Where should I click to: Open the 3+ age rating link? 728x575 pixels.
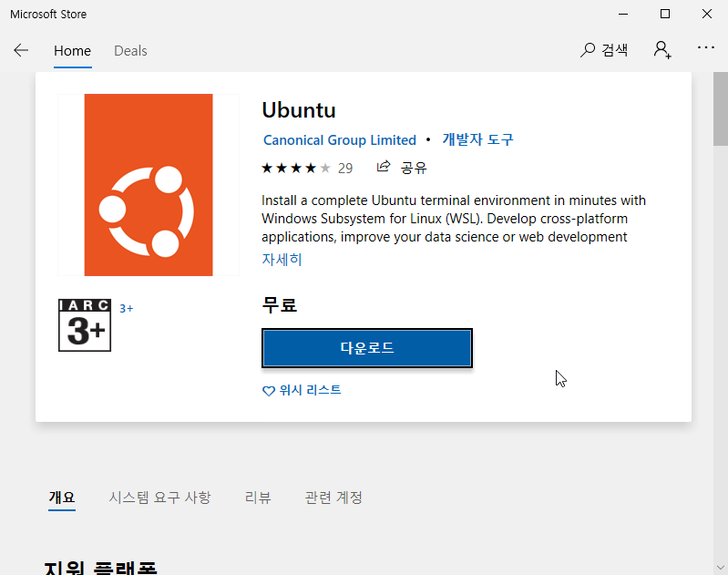click(127, 308)
